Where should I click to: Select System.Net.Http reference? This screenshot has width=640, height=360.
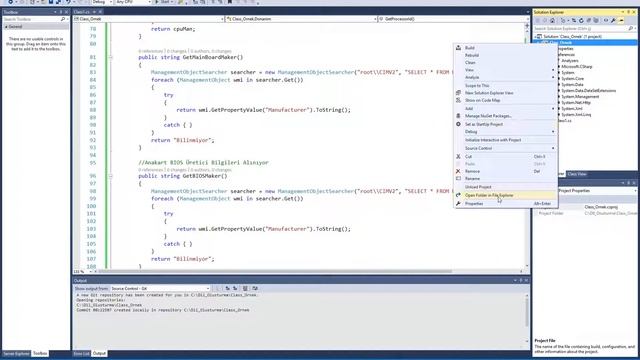pyautogui.click(x=576, y=103)
